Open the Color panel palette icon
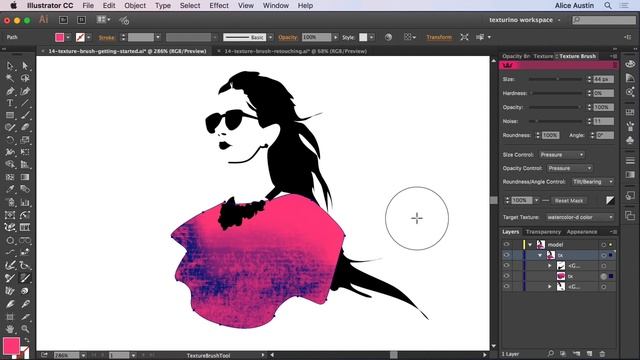Screen dimensions: 640x360 (x=630, y=64)
